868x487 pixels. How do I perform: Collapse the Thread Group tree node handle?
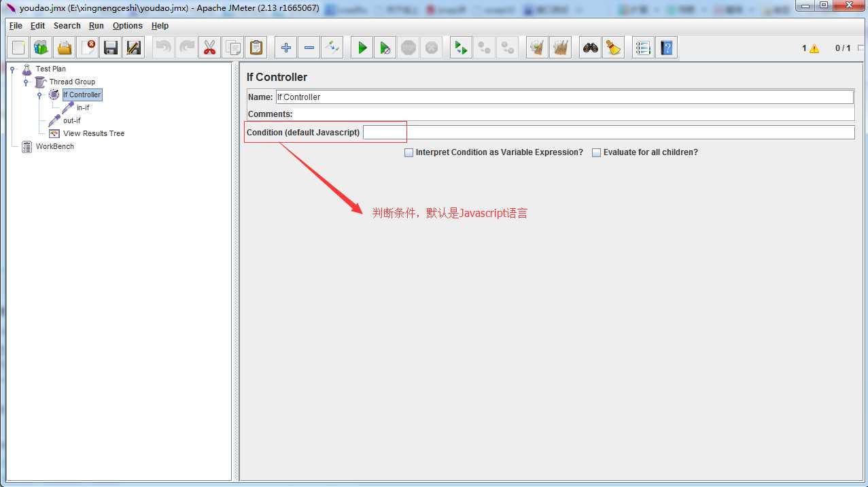coord(26,82)
